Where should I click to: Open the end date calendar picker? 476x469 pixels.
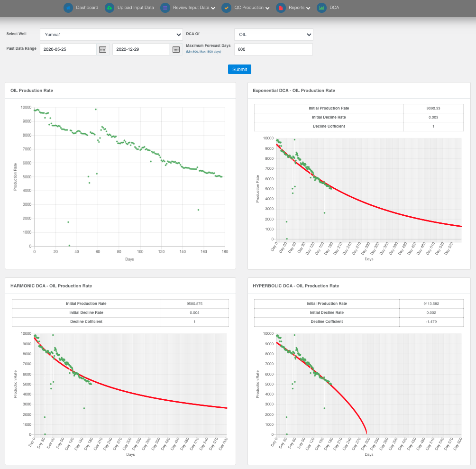click(176, 49)
